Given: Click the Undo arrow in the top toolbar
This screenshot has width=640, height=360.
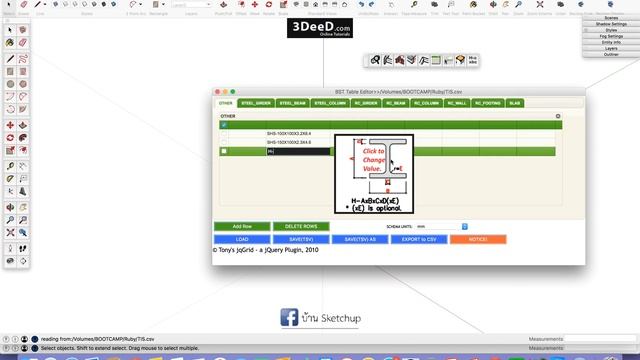Looking at the screenshot, I should [x=361, y=4].
